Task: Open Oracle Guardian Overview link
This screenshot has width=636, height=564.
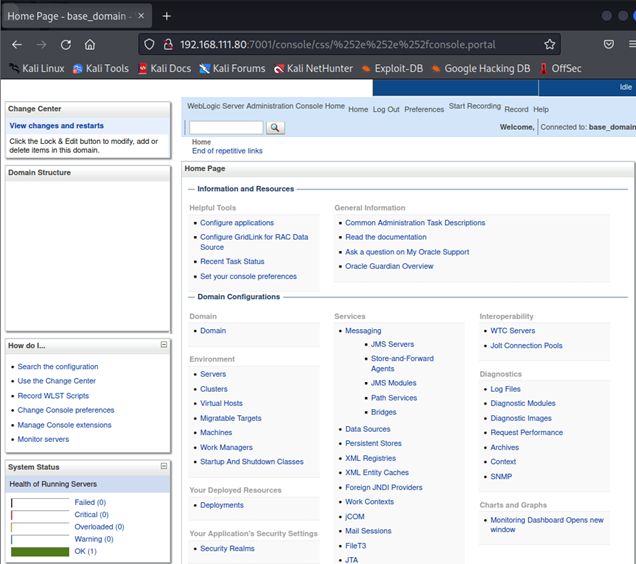Action: click(389, 266)
